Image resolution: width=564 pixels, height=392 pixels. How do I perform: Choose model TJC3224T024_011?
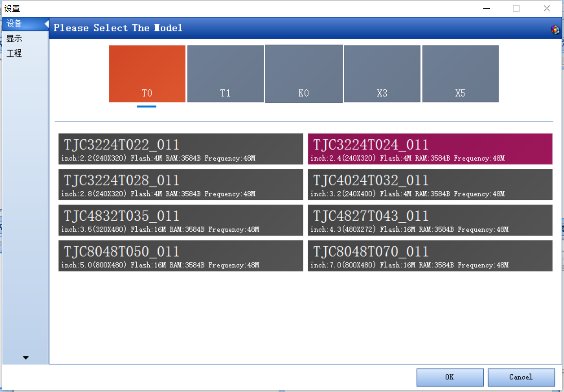(x=430, y=149)
